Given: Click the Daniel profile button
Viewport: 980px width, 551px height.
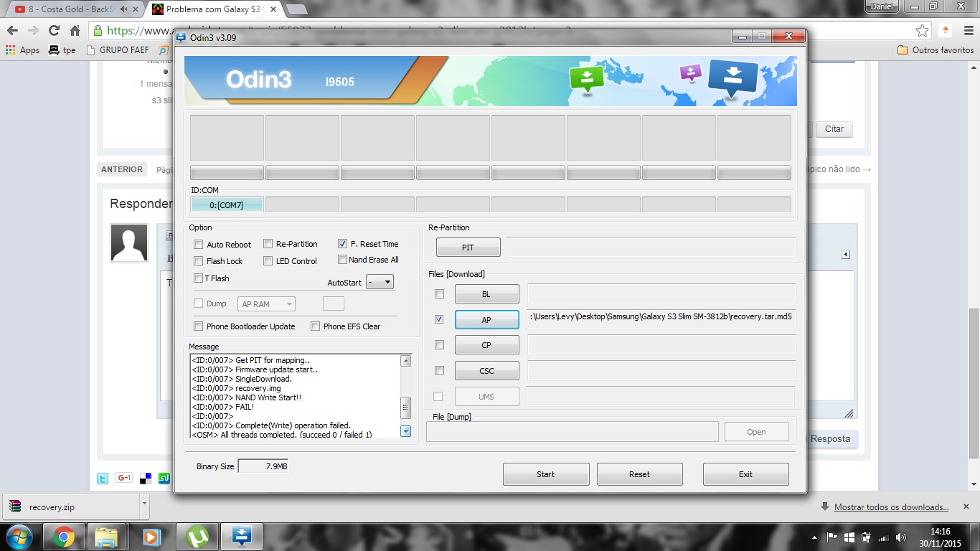Looking at the screenshot, I should (882, 6).
